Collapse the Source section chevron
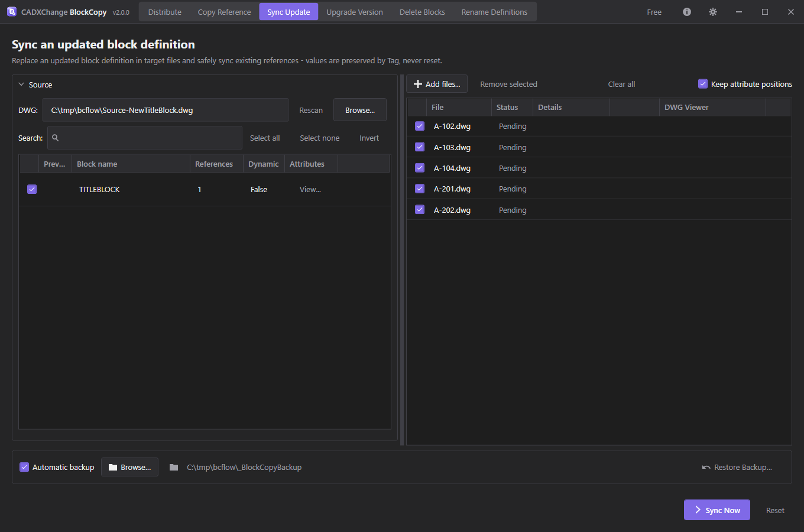 click(x=21, y=85)
